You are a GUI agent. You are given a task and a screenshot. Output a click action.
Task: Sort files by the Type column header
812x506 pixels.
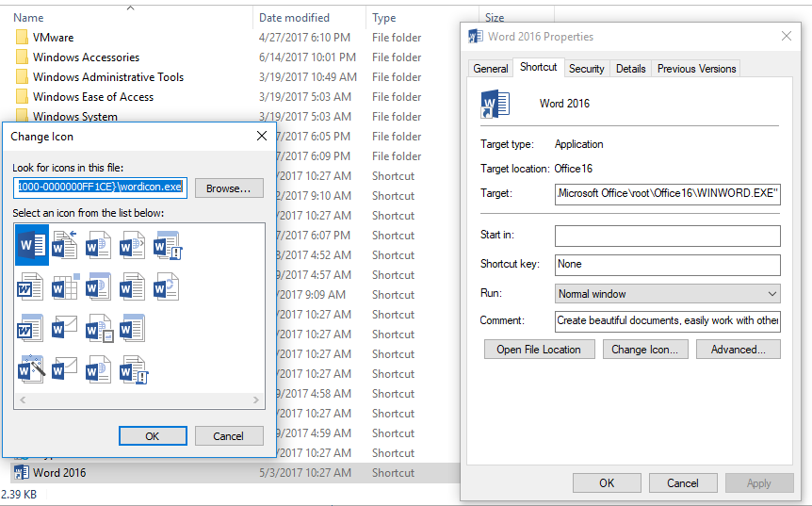[383, 18]
